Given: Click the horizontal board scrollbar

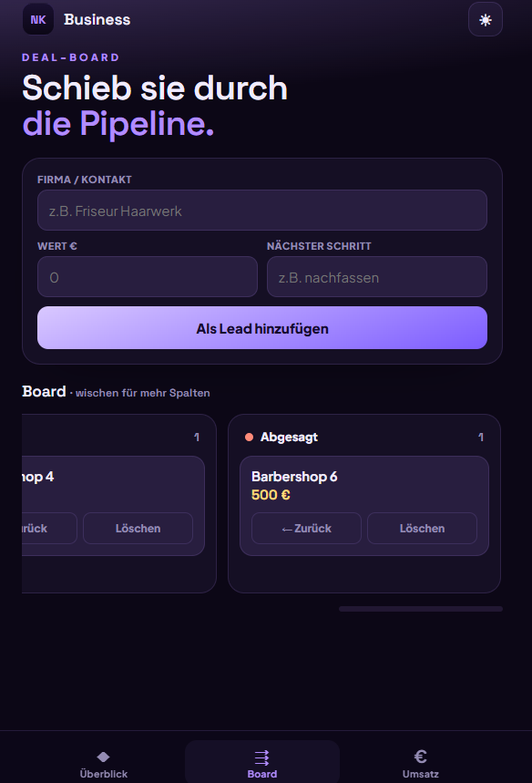Looking at the screenshot, I should pos(421,609).
